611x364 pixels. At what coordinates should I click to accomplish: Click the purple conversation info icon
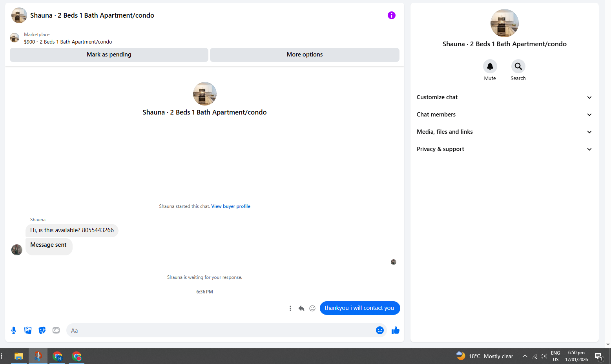pyautogui.click(x=391, y=15)
